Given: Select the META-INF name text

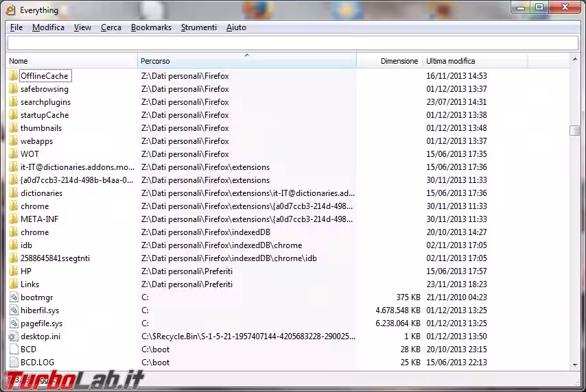Looking at the screenshot, I should click(x=40, y=219).
